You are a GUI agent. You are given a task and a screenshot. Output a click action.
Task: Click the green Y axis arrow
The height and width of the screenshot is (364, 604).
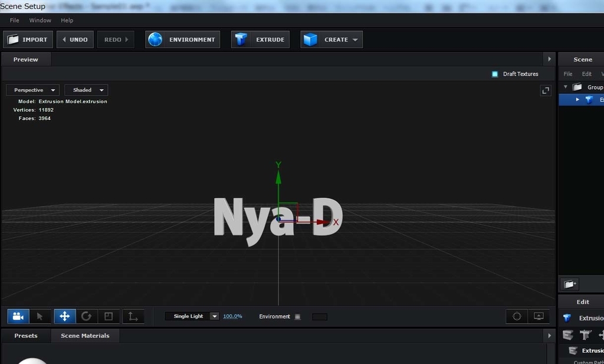(x=278, y=177)
